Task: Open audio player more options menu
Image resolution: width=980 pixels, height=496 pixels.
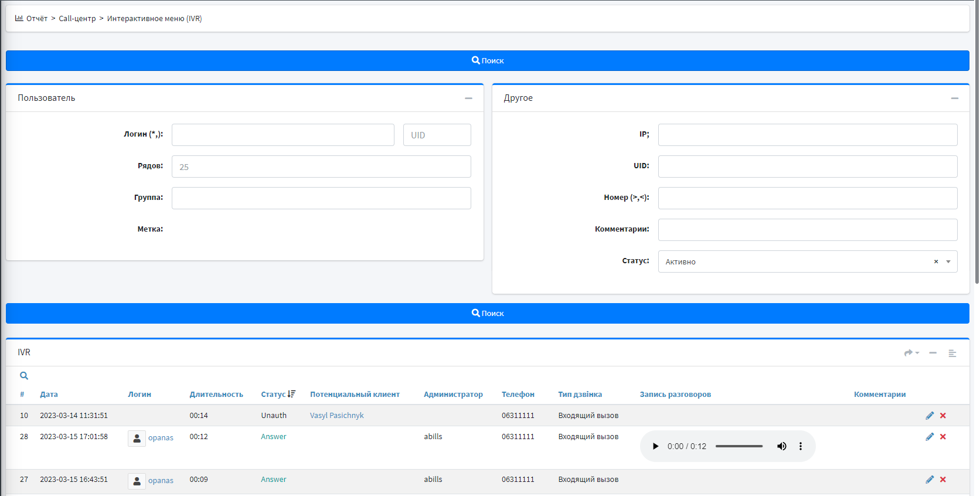Action: 801,446
